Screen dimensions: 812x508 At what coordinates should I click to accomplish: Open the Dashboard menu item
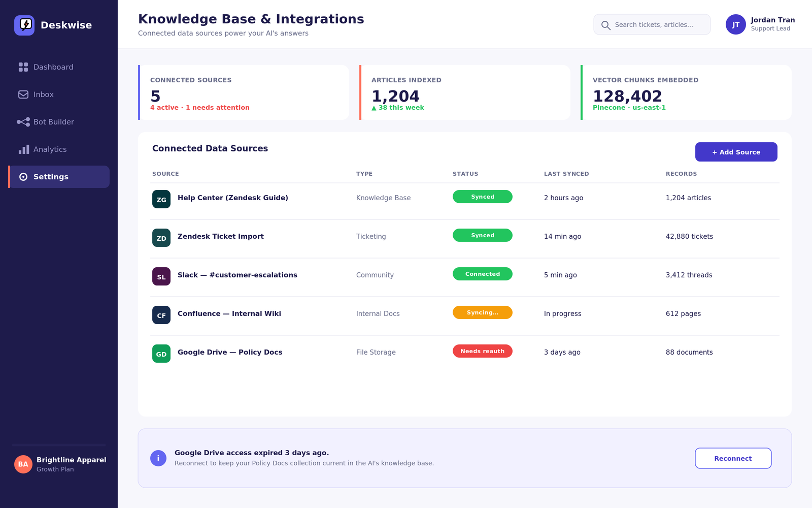[x=59, y=67]
